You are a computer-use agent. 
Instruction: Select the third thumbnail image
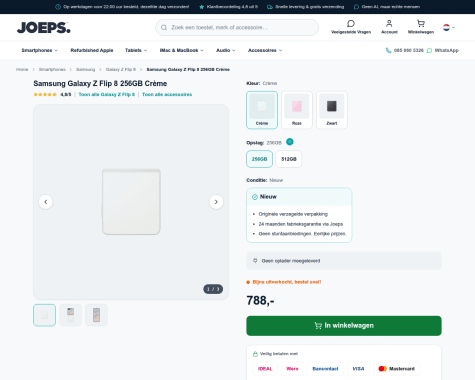pos(96,315)
